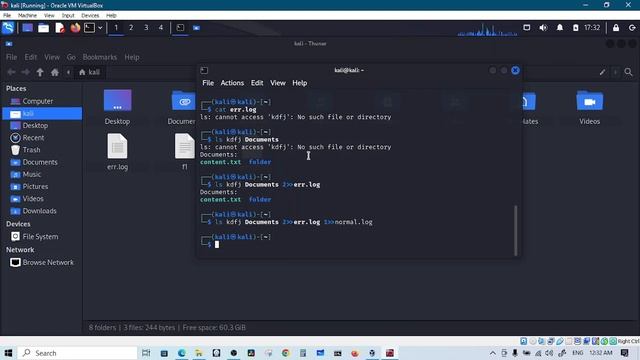Select the Videos folder icon in Thunar
Viewport: 640px width, 360px height.
point(589,101)
